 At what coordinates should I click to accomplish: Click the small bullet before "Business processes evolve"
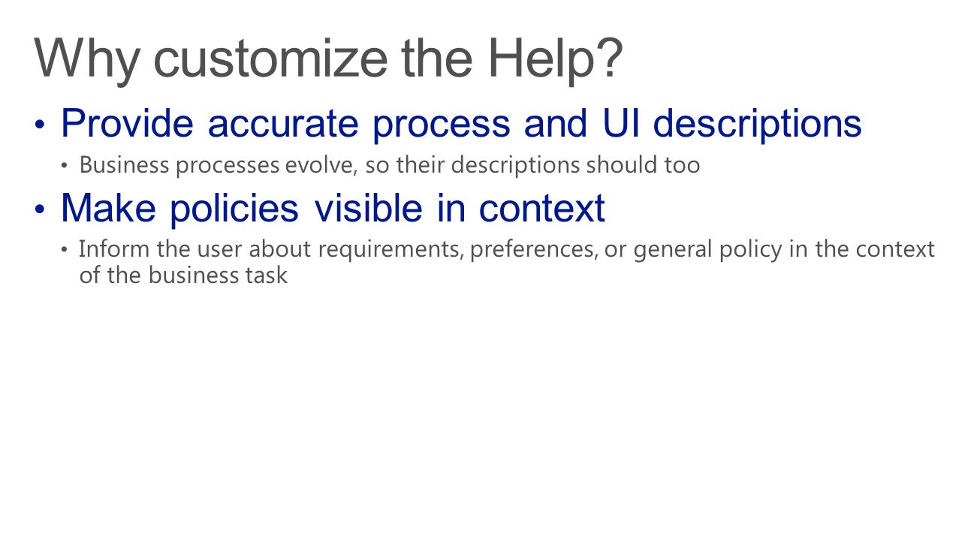tap(65, 167)
